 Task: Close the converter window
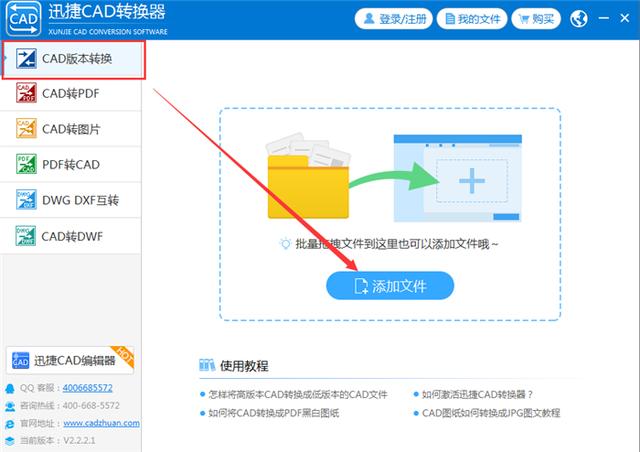(624, 18)
